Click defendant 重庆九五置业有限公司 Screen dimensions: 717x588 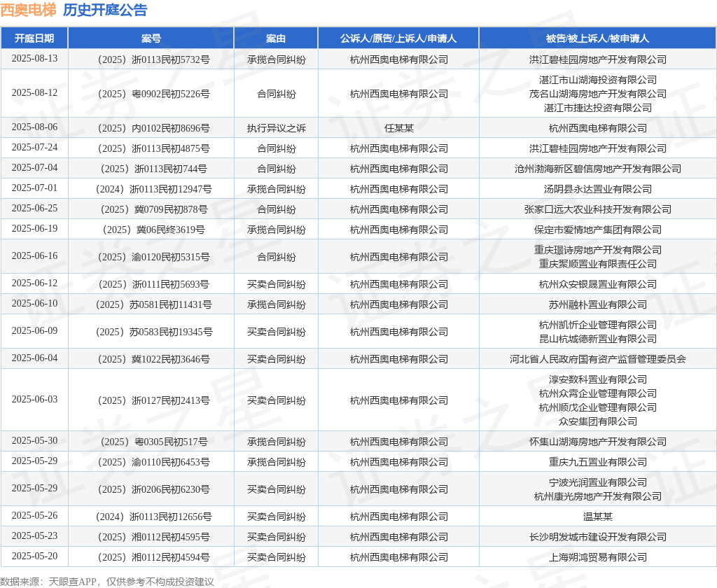pos(598,462)
